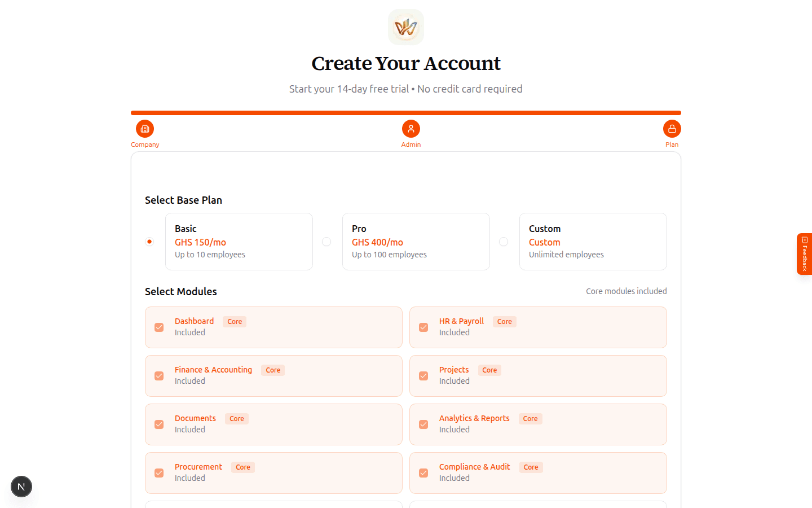This screenshot has height=508, width=812.
Task: Click the Core badge beside Finance & Accounting
Action: pos(273,370)
